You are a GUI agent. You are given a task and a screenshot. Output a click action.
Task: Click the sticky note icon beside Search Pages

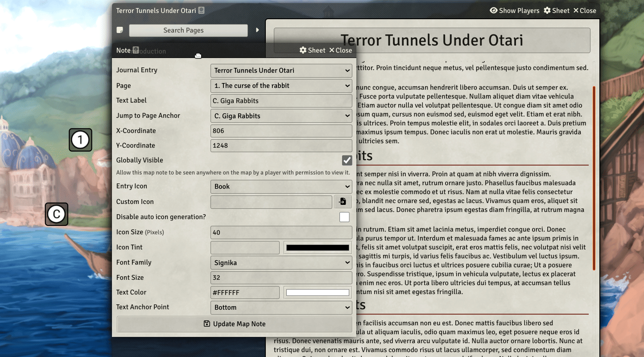(x=120, y=30)
